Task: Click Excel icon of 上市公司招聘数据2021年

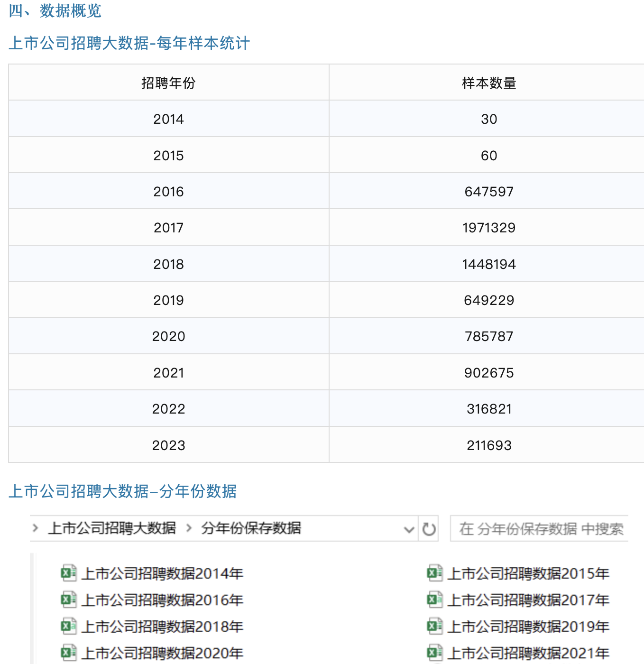Action: click(x=435, y=653)
